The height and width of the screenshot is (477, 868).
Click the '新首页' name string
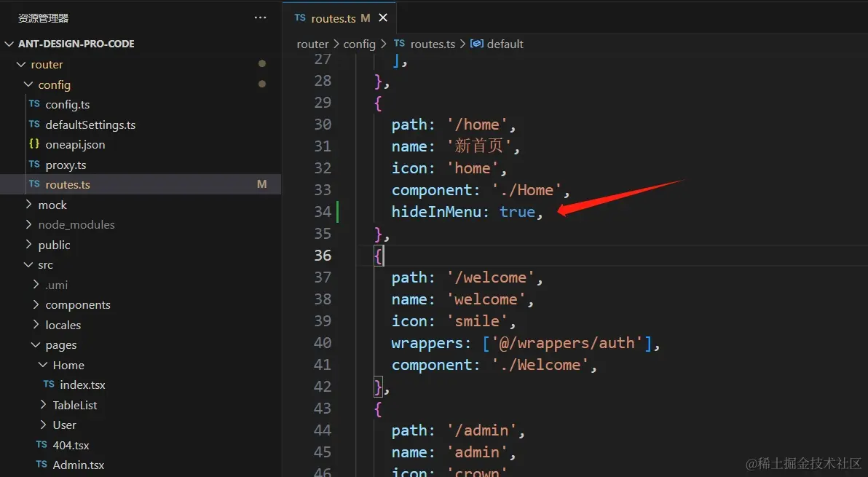(479, 146)
